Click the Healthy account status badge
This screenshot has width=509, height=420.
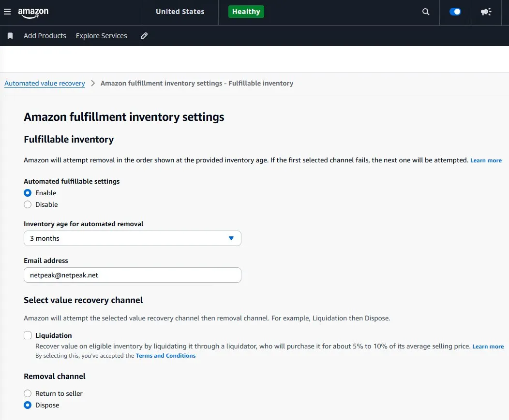(x=246, y=12)
